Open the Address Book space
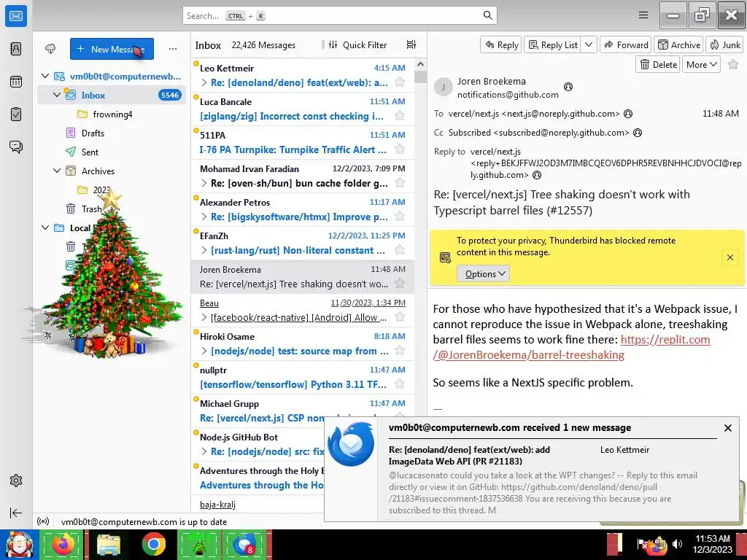Image resolution: width=747 pixels, height=560 pixels. click(16, 49)
